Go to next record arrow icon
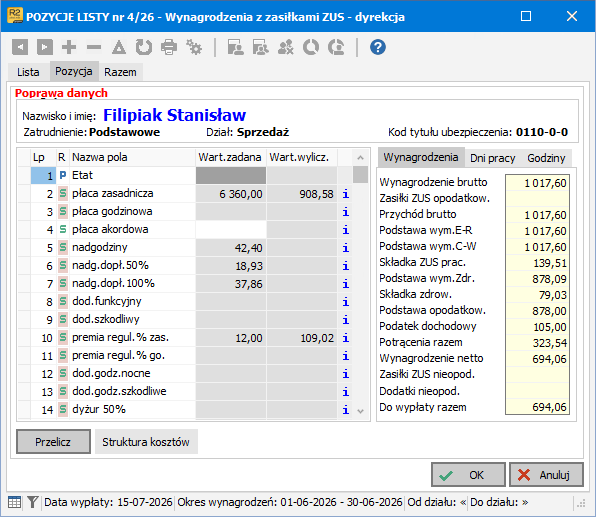 (44, 47)
